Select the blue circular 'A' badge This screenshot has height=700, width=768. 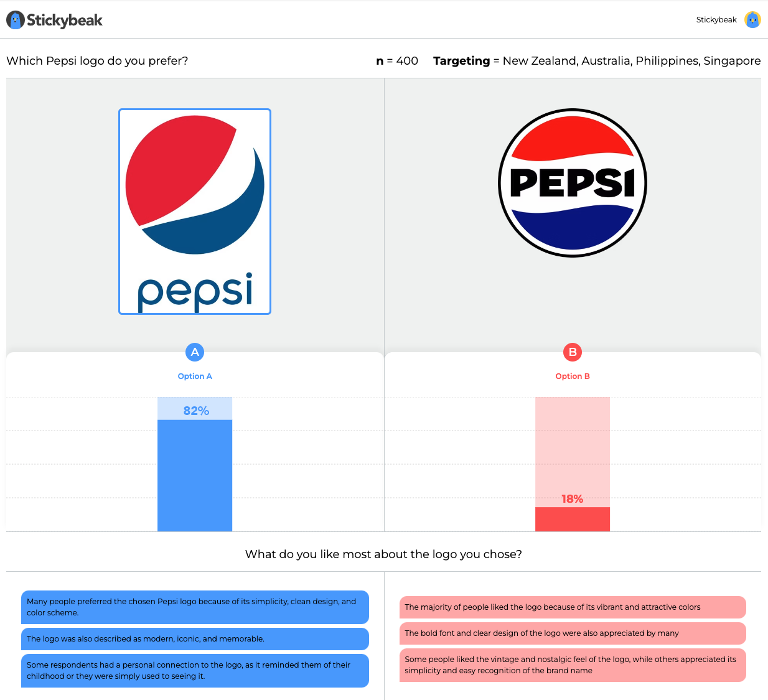point(195,352)
